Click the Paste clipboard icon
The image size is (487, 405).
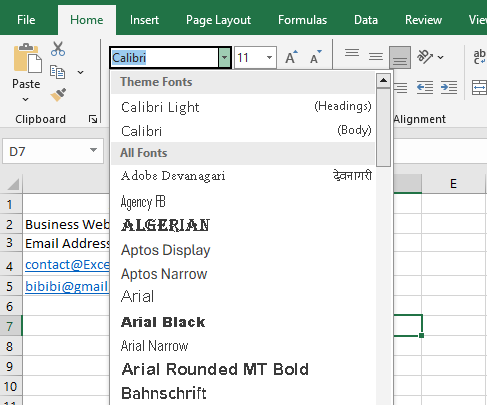pyautogui.click(x=27, y=58)
